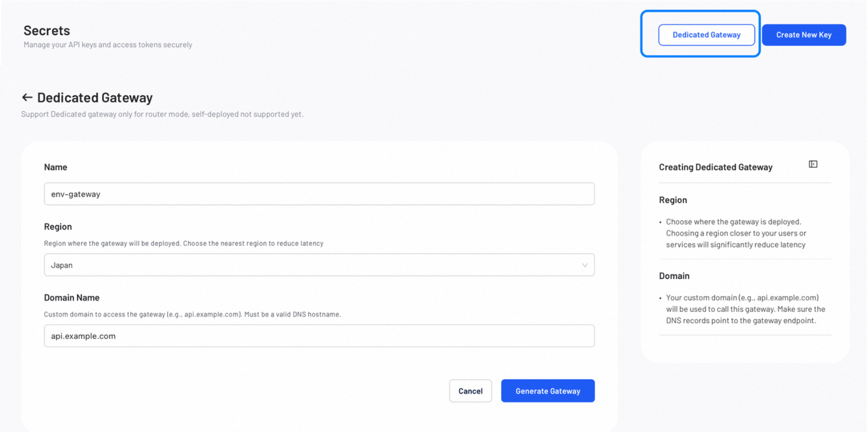The height and width of the screenshot is (432, 868).
Task: Click the 'Domain Name' field label
Action: click(72, 298)
